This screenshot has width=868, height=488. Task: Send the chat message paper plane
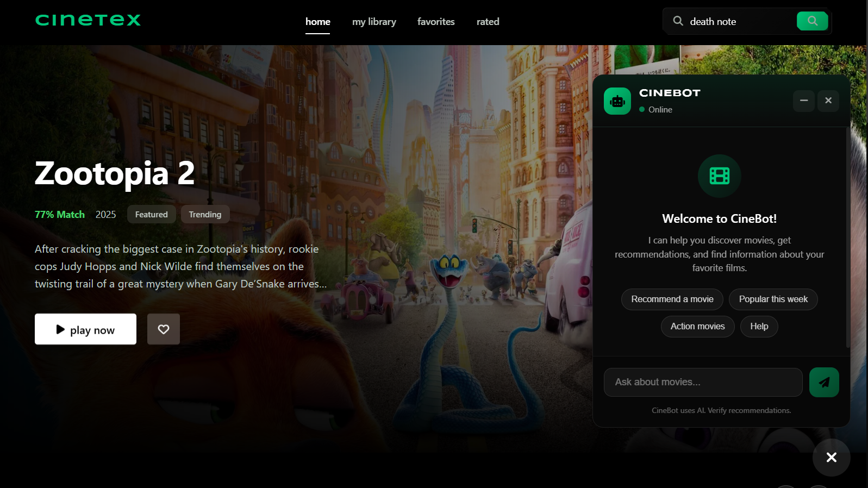[x=824, y=382]
